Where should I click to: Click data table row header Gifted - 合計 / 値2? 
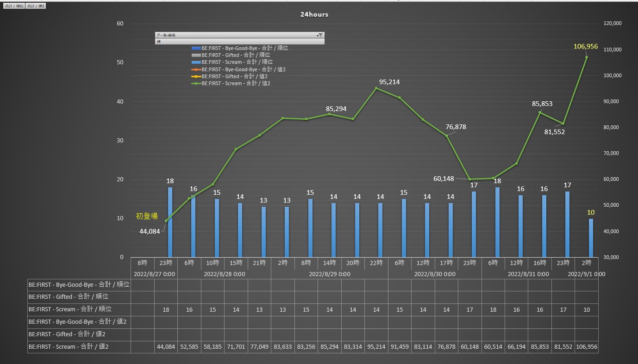coord(79,334)
